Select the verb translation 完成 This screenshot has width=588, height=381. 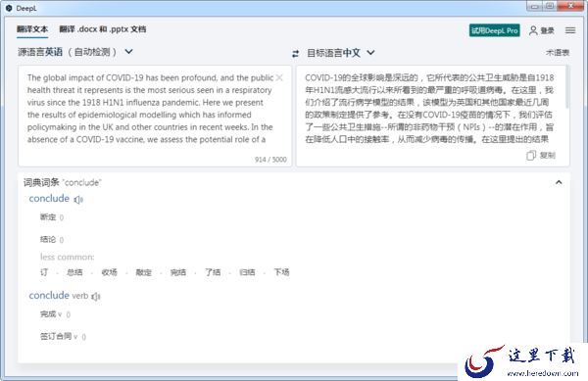[48, 314]
